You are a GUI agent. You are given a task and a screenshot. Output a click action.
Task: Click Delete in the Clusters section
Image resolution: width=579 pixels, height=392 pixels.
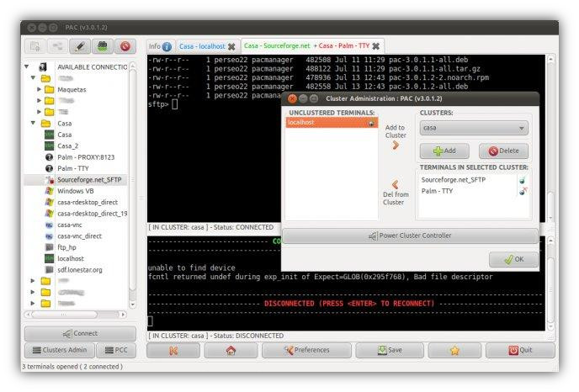point(503,151)
